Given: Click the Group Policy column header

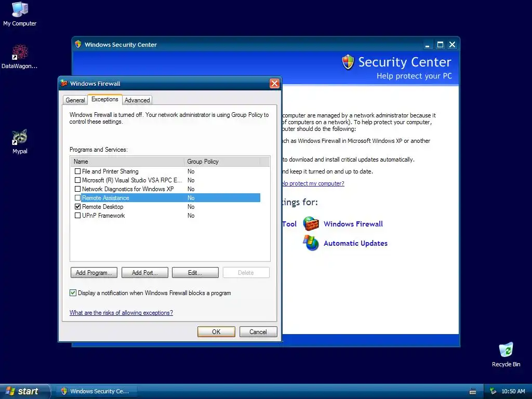Looking at the screenshot, I should (222, 162).
